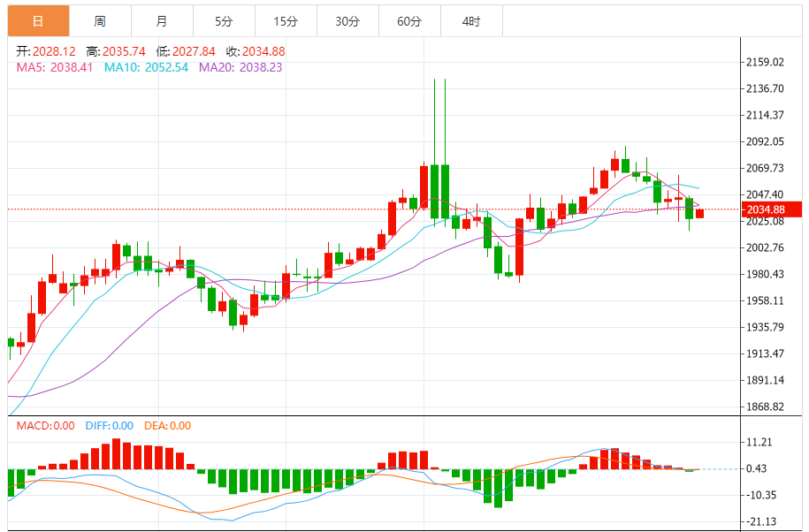This screenshot has width=809, height=532.
Task: Click the 2092.05 price axis label
Action: click(765, 141)
